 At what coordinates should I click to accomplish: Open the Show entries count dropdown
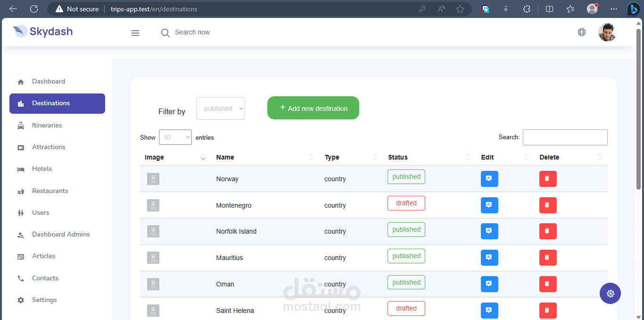[175, 137]
